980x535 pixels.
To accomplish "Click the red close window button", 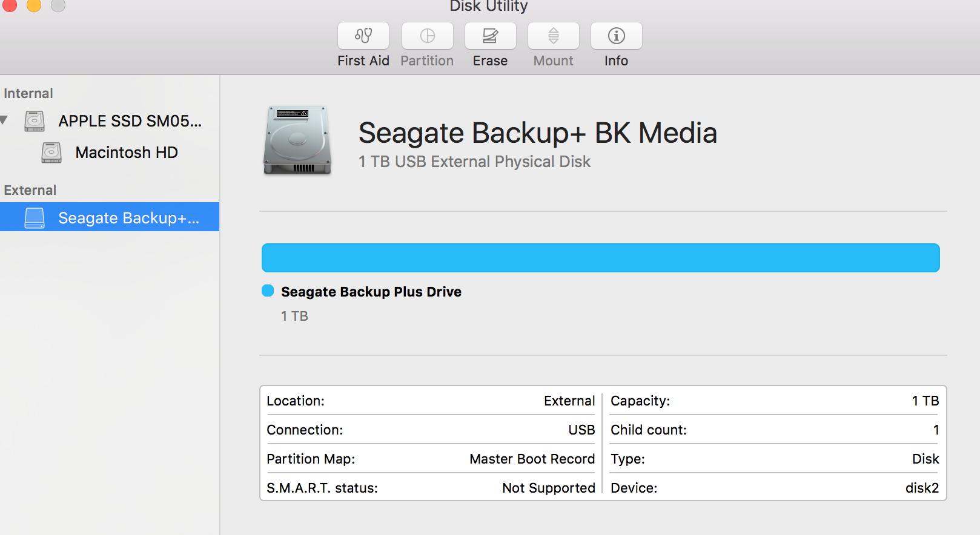I will (10, 5).
